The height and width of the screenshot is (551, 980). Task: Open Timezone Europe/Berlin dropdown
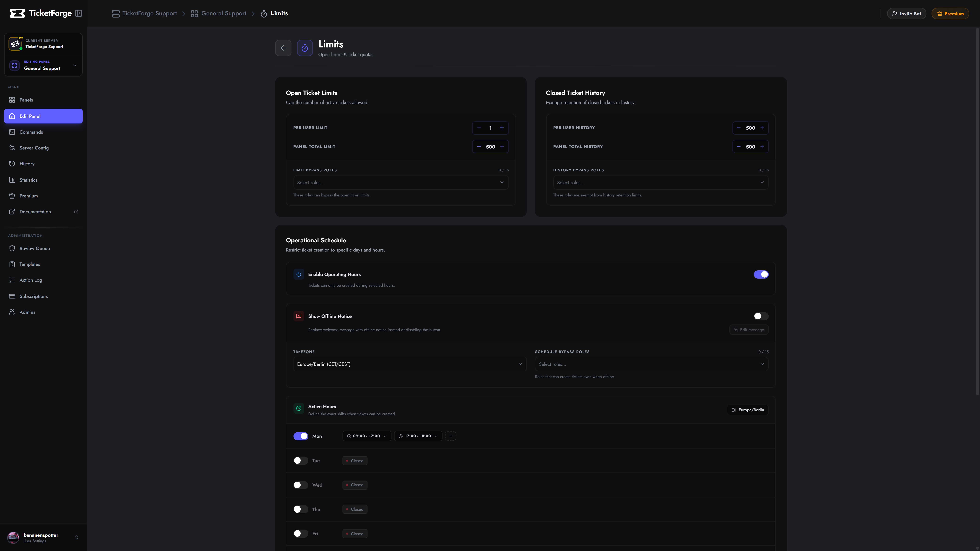pos(410,364)
